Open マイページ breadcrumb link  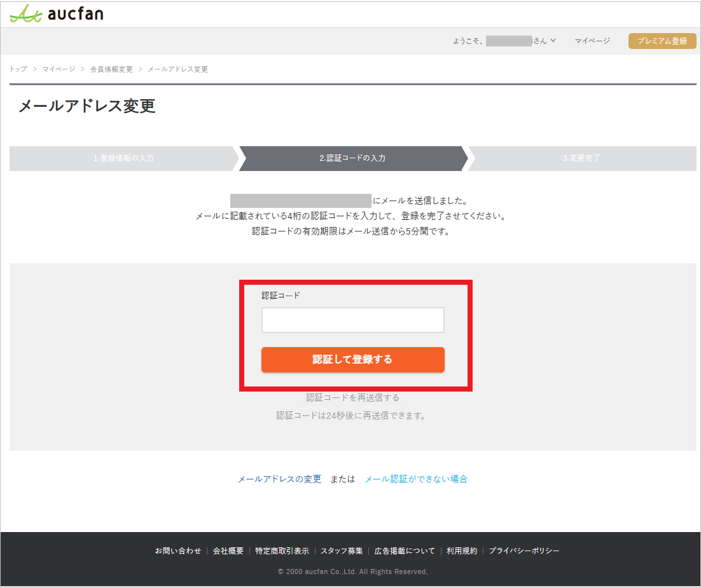(x=59, y=69)
